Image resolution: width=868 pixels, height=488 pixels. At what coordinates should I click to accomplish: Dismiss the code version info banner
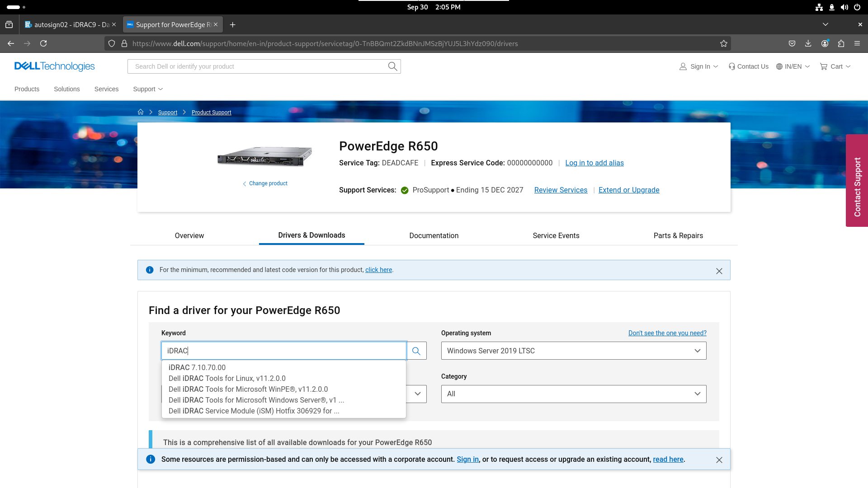click(719, 271)
